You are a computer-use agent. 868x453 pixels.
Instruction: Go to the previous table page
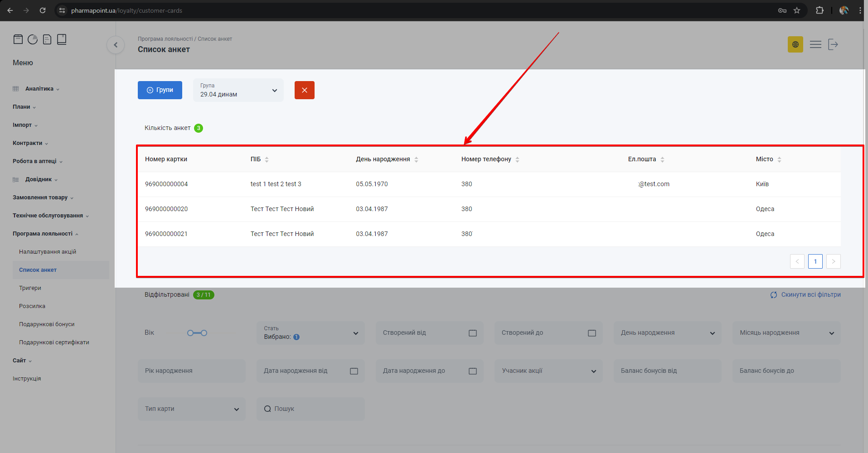(x=797, y=261)
